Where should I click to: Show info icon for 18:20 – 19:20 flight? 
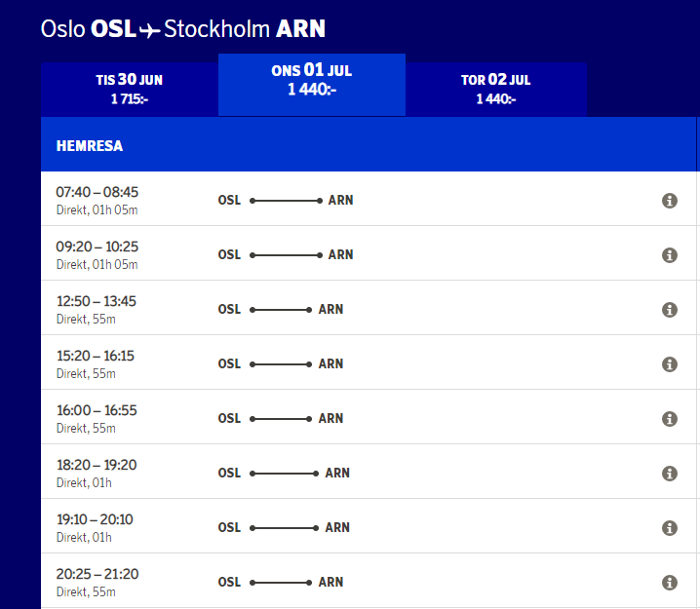click(670, 474)
